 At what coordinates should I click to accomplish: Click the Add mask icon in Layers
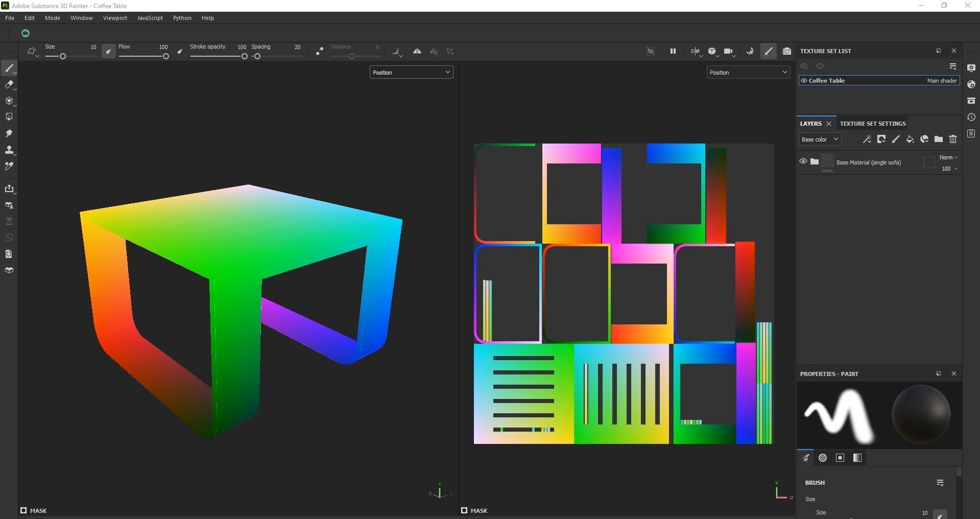point(881,139)
